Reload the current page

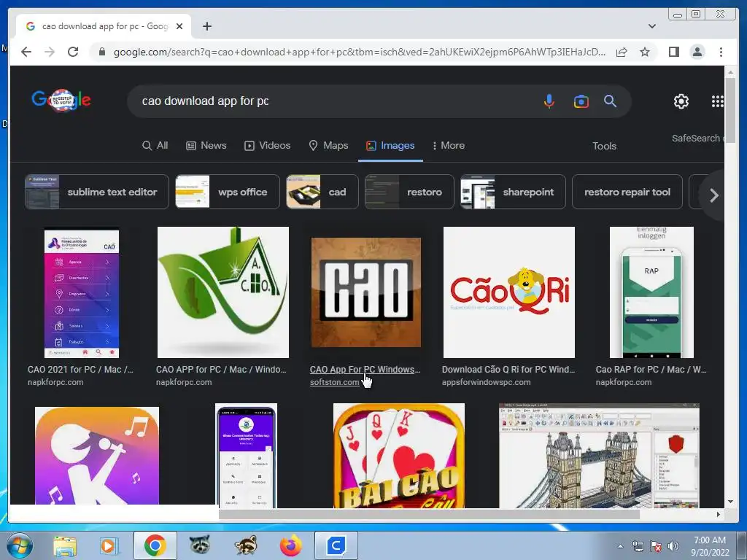[x=73, y=52]
